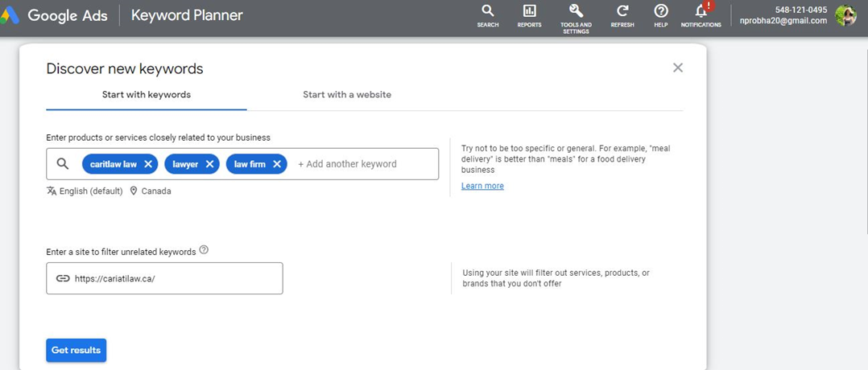Open the account profile avatar

(845, 15)
